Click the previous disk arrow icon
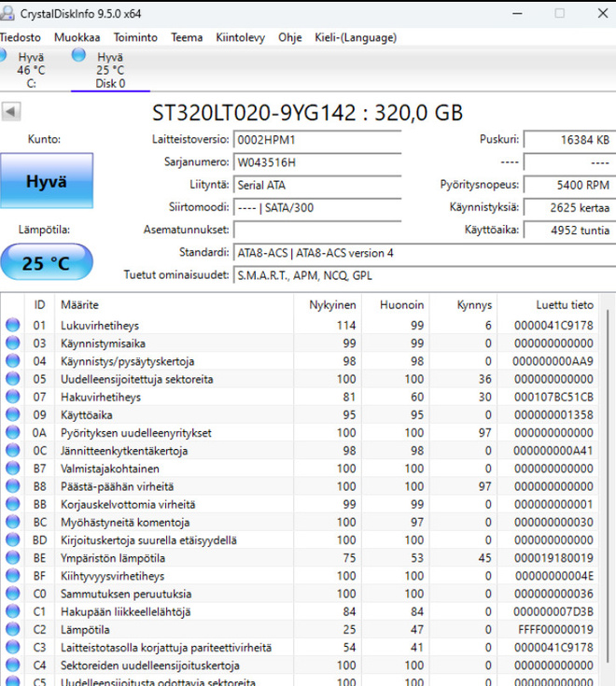 point(11,112)
